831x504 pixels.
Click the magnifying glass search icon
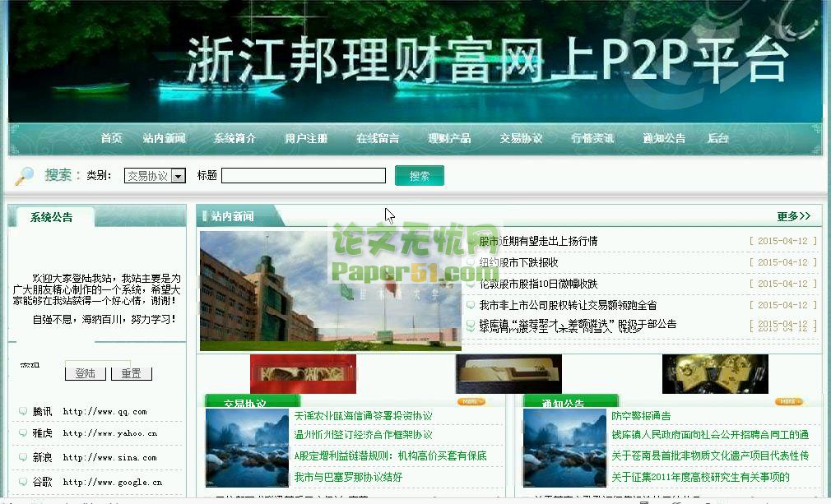click(x=25, y=175)
